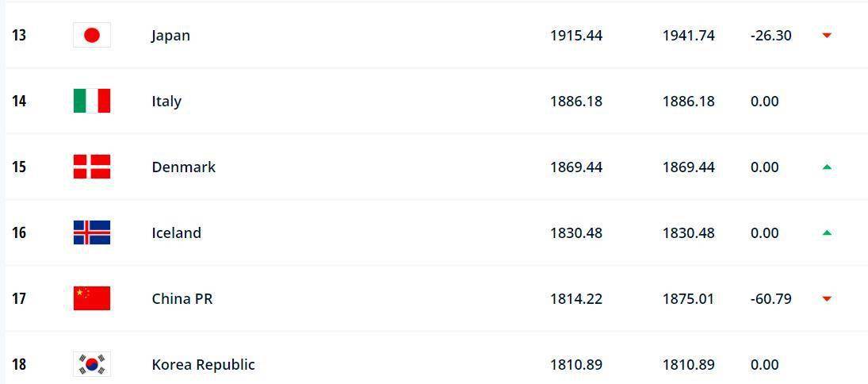Image resolution: width=868 pixels, height=384 pixels.
Task: Click China PR's points change -60.79
Action: click(x=771, y=299)
